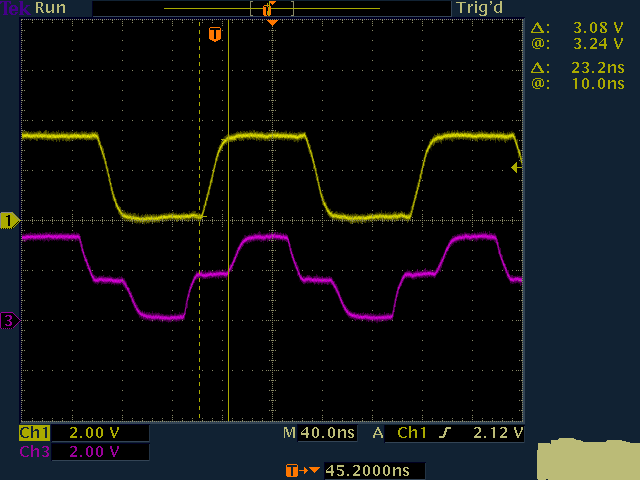640x480 pixels.
Task: Toggle the highlighted Ch1 channel label
Action: [34, 433]
